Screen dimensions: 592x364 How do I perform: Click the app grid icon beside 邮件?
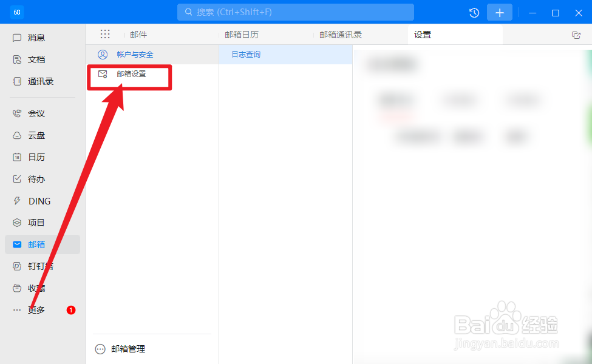tap(105, 34)
